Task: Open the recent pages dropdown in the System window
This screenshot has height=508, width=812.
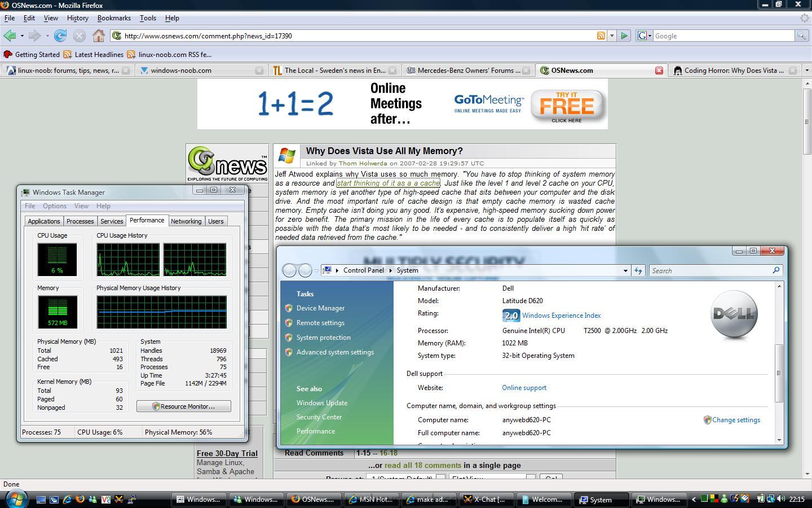Action: click(316, 271)
